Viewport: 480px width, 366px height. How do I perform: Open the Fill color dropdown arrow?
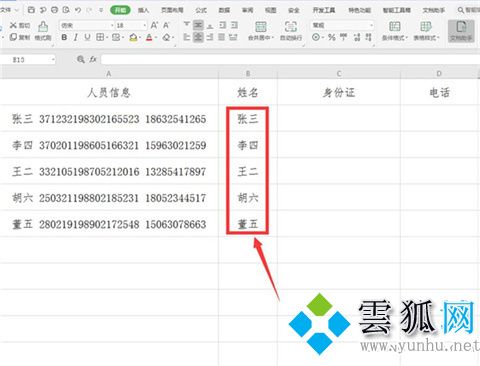[x=140, y=38]
